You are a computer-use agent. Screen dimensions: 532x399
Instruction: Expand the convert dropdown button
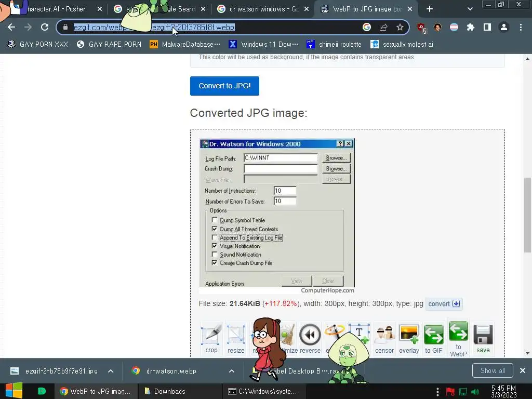(x=444, y=303)
